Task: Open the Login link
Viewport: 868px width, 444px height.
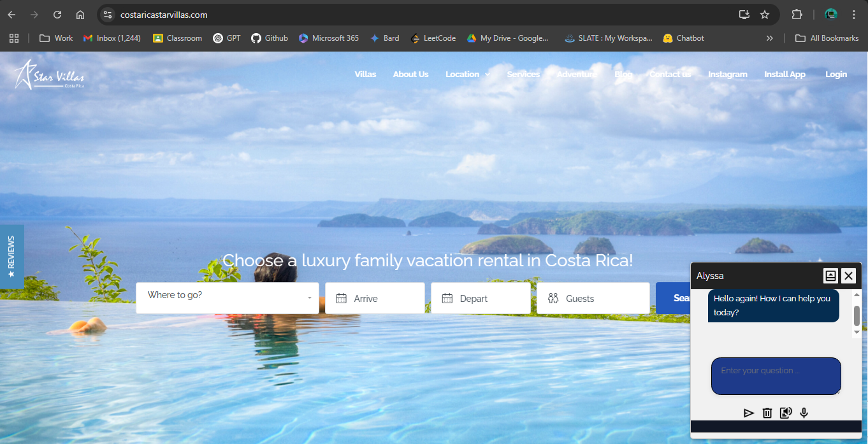Action: (x=835, y=74)
